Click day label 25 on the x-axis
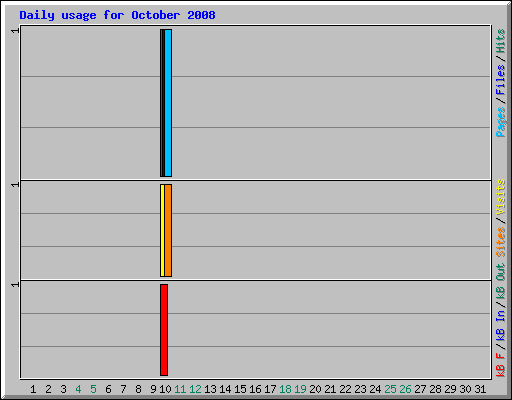This screenshot has height=400, width=512. (390, 389)
